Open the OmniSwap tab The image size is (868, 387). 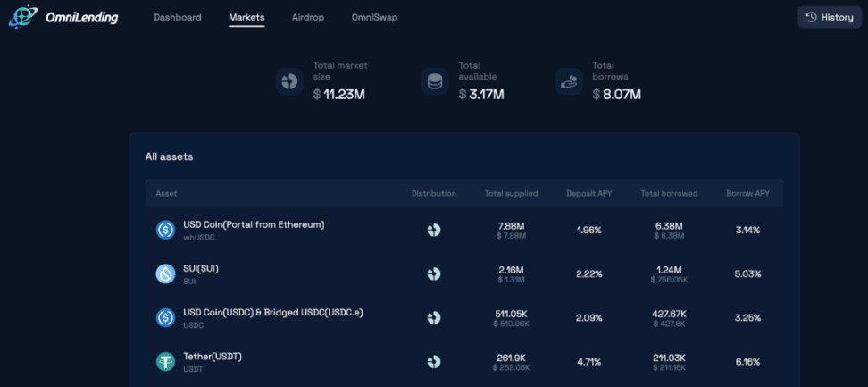point(374,17)
